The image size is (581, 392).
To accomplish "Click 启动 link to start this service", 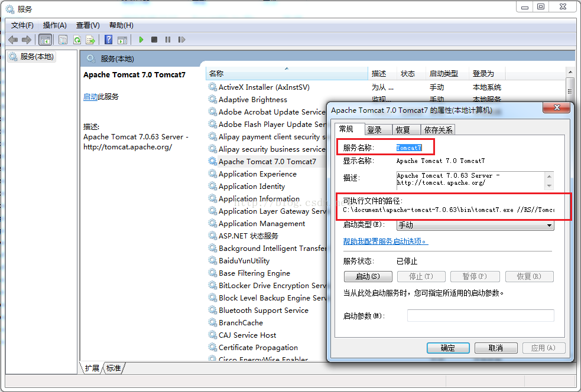I will tap(90, 97).
